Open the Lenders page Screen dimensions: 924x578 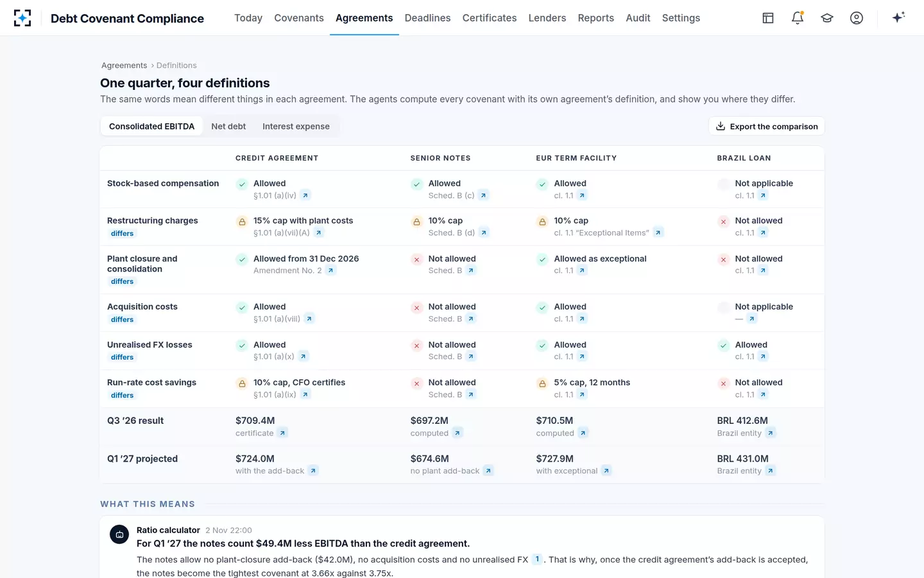point(547,18)
